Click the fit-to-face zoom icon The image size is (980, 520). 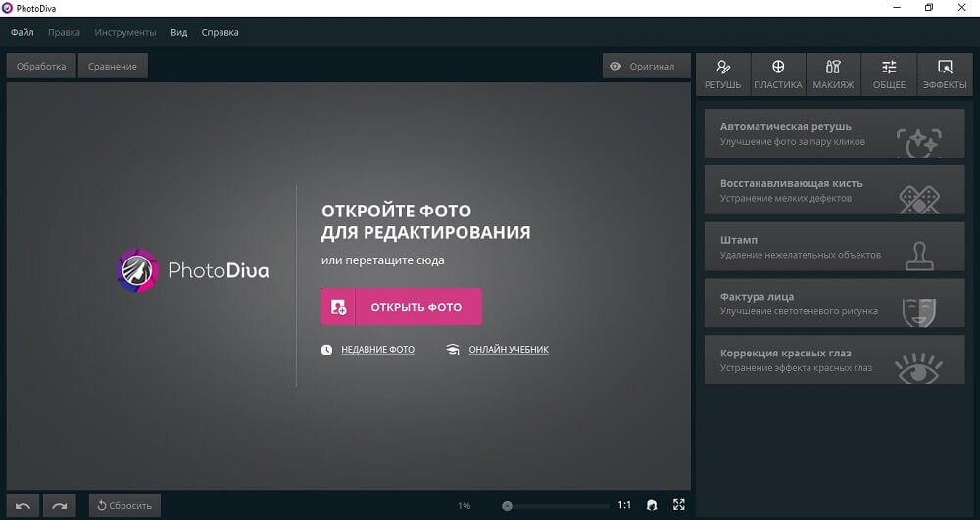pyautogui.click(x=652, y=505)
